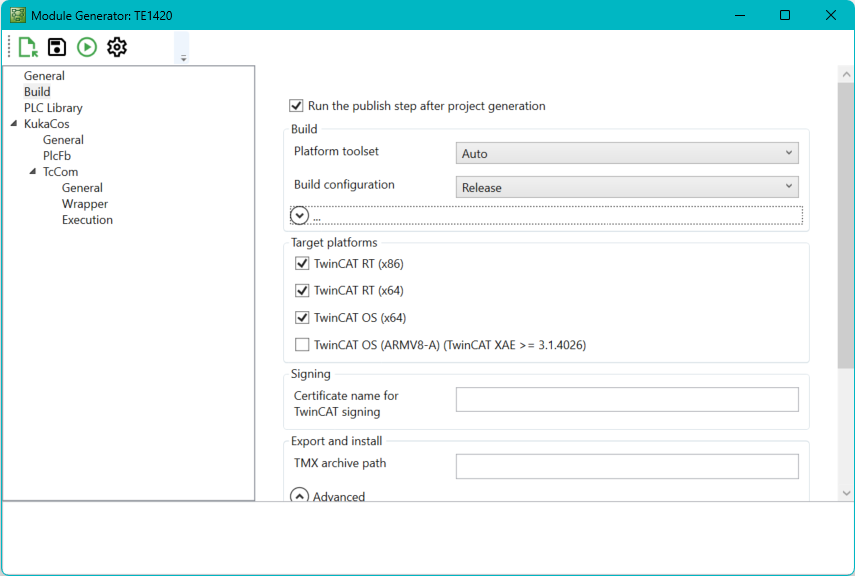
Task: Collapse the Advanced section
Action: [299, 494]
